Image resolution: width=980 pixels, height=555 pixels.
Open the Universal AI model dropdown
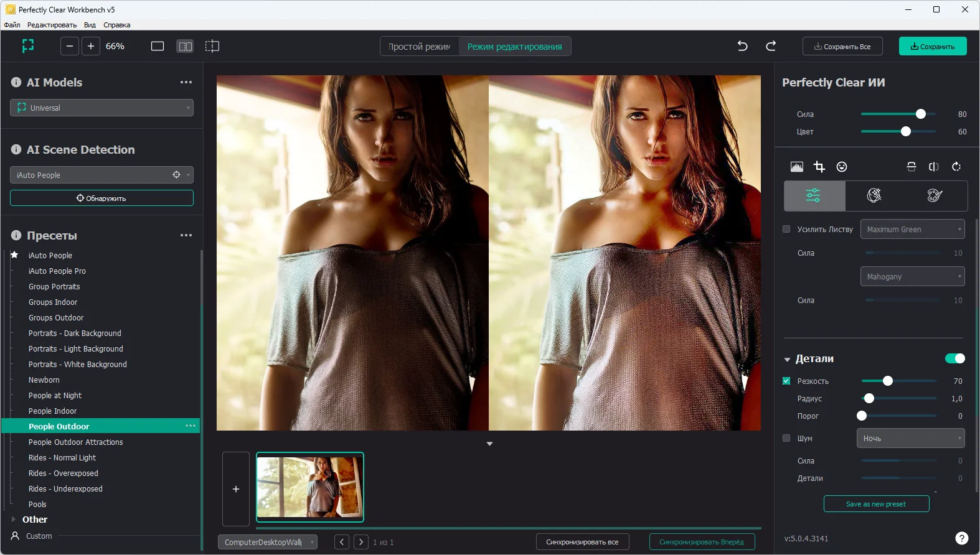click(x=101, y=108)
